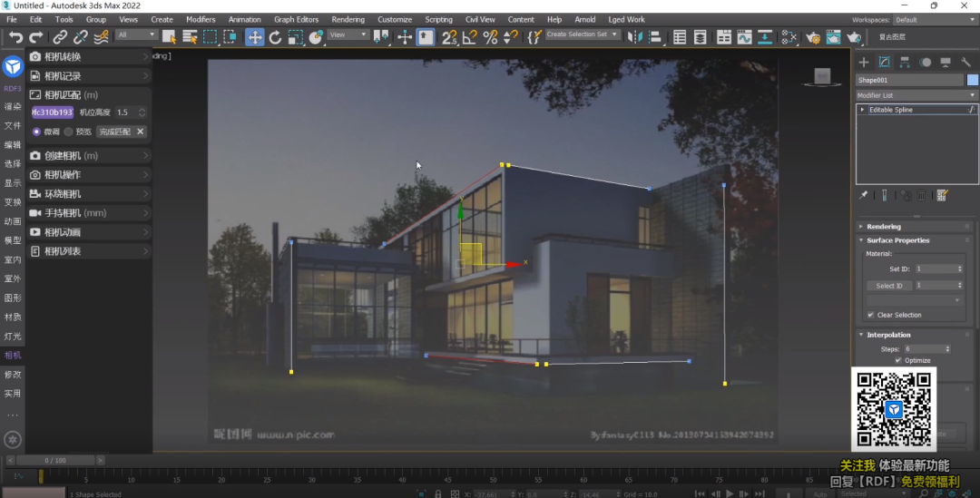Open Select by Name dialog
Image resolution: width=980 pixels, height=498 pixels.
pyautogui.click(x=190, y=37)
